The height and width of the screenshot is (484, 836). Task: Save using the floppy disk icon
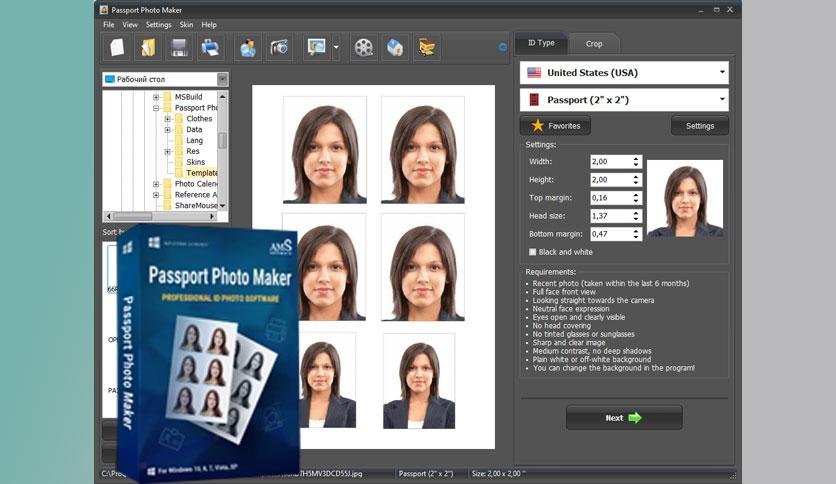click(179, 48)
